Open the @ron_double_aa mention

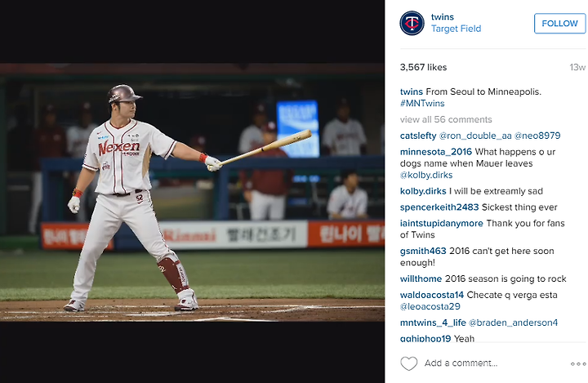coord(475,136)
